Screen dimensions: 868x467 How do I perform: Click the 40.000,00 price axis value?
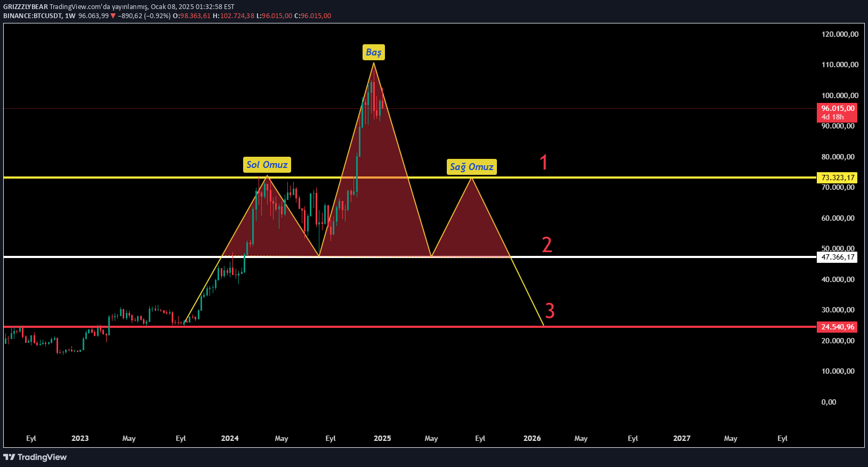point(838,279)
